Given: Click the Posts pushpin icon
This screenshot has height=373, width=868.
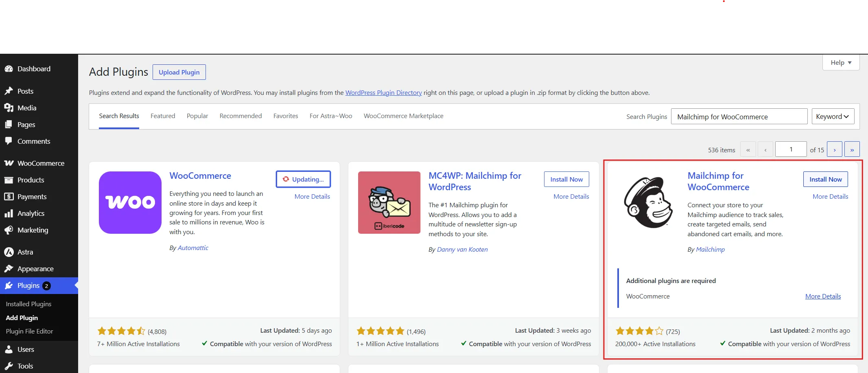Looking at the screenshot, I should point(9,91).
